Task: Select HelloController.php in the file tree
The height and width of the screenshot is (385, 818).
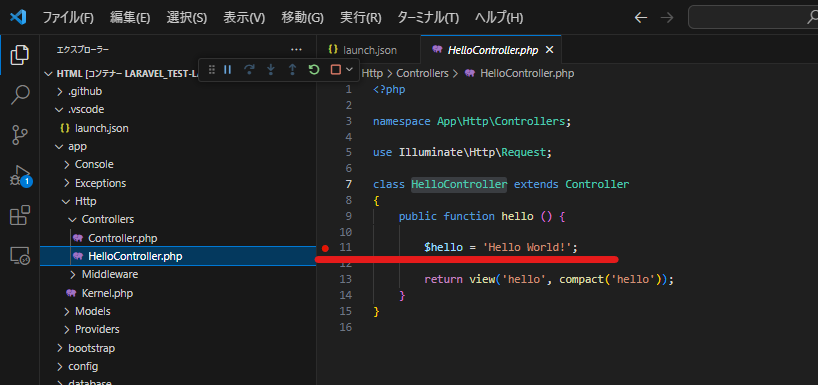Action: 178,256
